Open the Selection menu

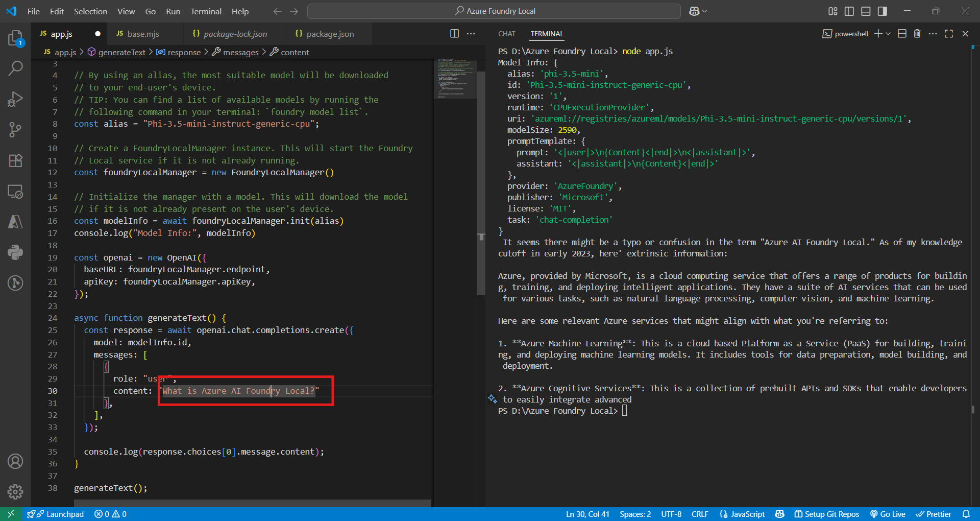click(x=90, y=11)
